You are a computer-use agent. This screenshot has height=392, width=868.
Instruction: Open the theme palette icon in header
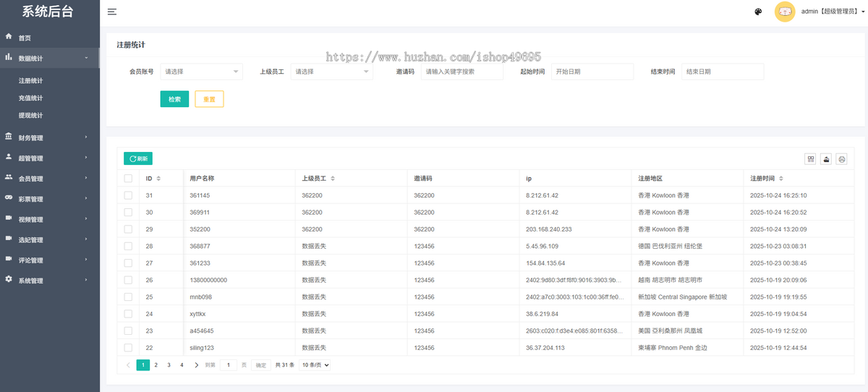click(758, 12)
